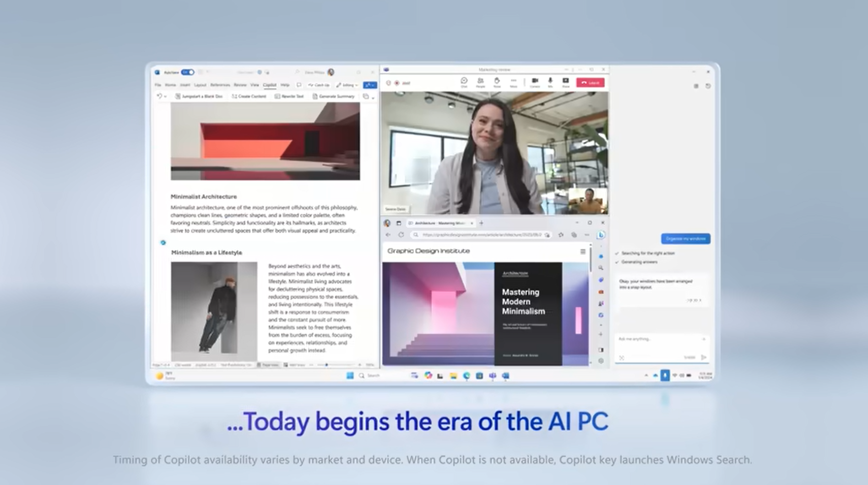Click the Bing Copilot icon in Edge
Image resolution: width=868 pixels, height=485 pixels.
click(x=601, y=234)
